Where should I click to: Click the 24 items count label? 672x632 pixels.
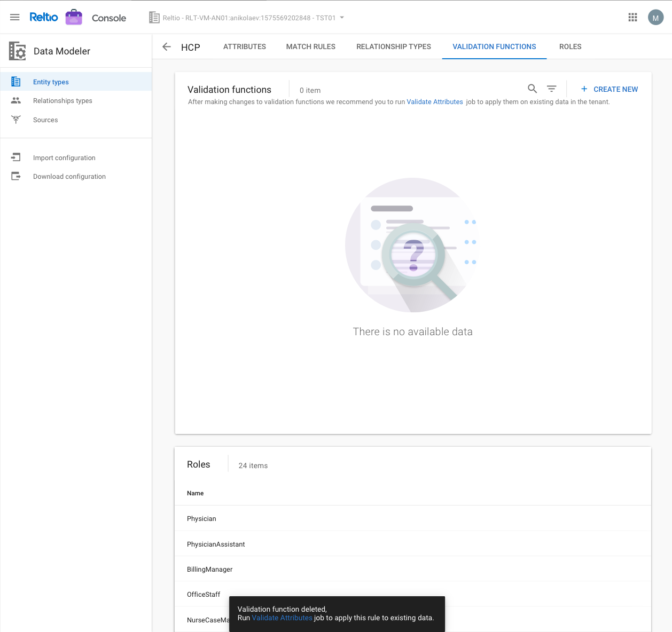click(253, 465)
